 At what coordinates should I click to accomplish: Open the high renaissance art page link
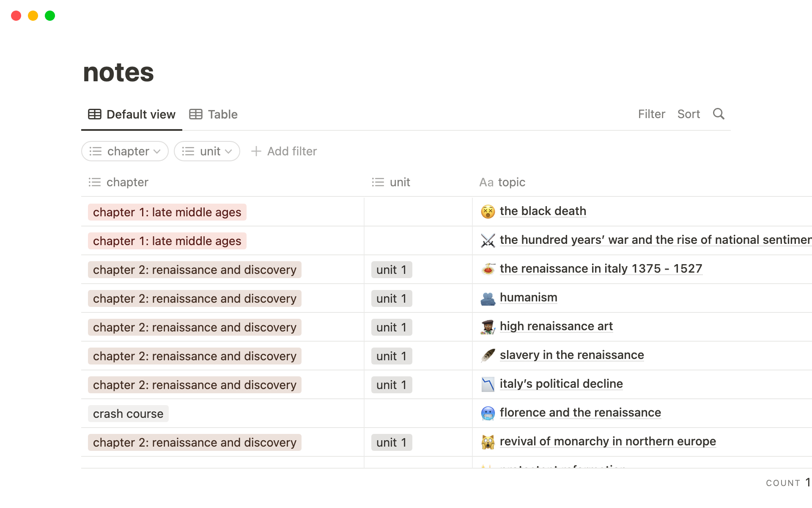556,326
